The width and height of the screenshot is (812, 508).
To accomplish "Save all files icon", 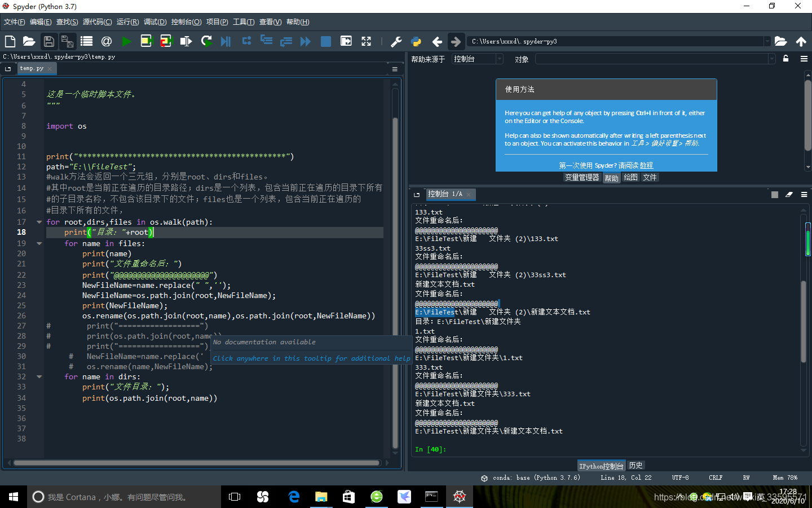I will [x=67, y=41].
